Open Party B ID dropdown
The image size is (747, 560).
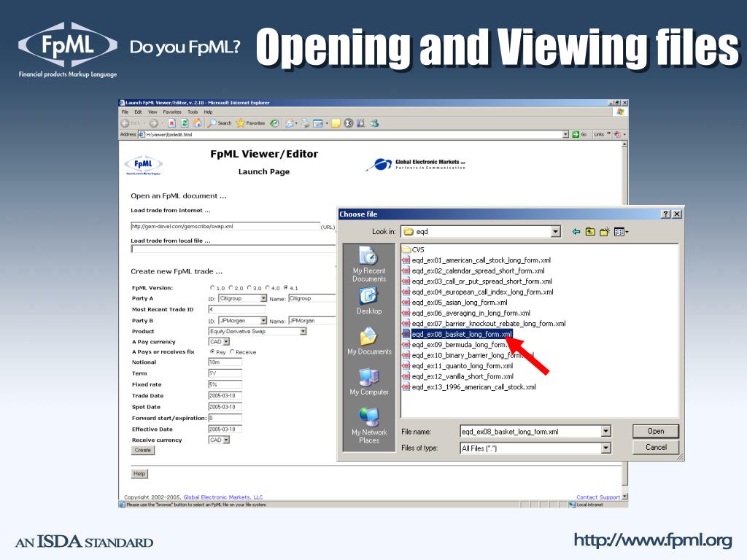pos(263,321)
